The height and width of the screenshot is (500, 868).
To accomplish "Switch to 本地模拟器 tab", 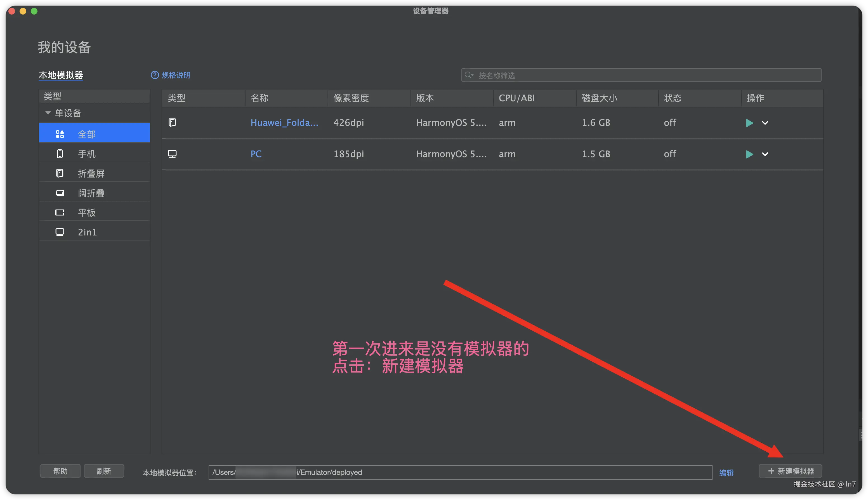I will click(61, 75).
